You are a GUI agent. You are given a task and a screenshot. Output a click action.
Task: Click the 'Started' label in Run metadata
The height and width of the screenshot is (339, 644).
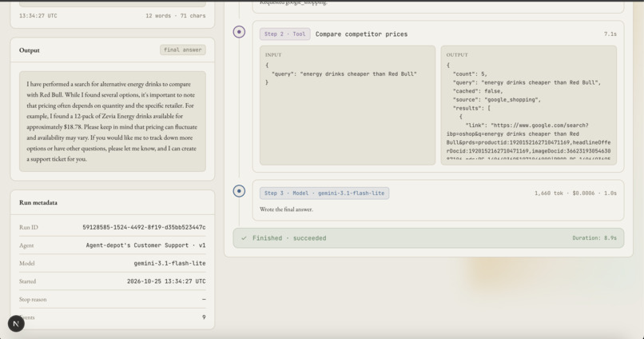(27, 281)
